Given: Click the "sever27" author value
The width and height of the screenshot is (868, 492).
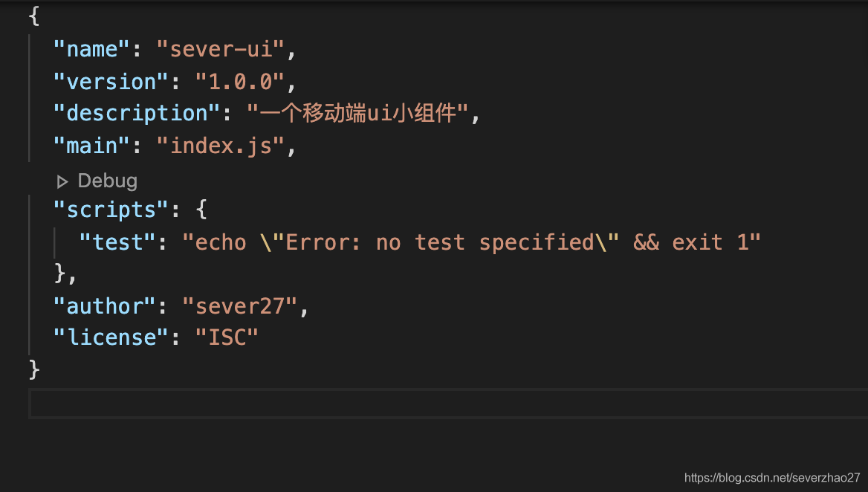Looking at the screenshot, I should 239,306.
